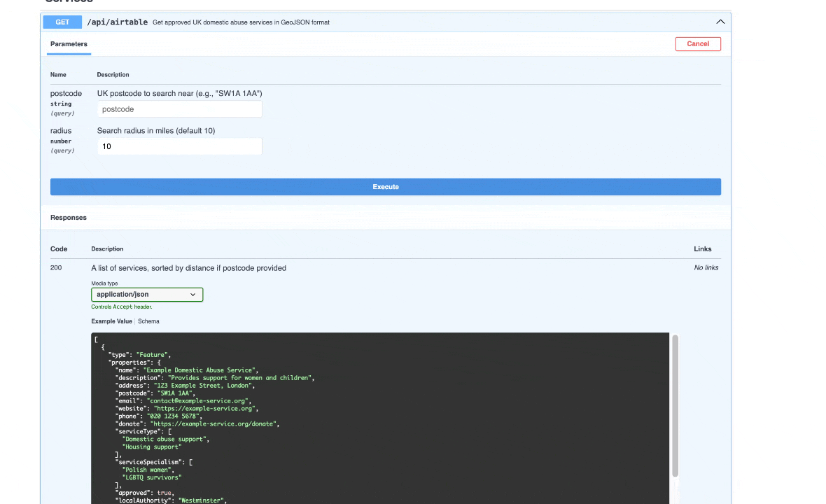Click the Responses section heading
Viewport: 826px width, 504px height.
tap(69, 218)
